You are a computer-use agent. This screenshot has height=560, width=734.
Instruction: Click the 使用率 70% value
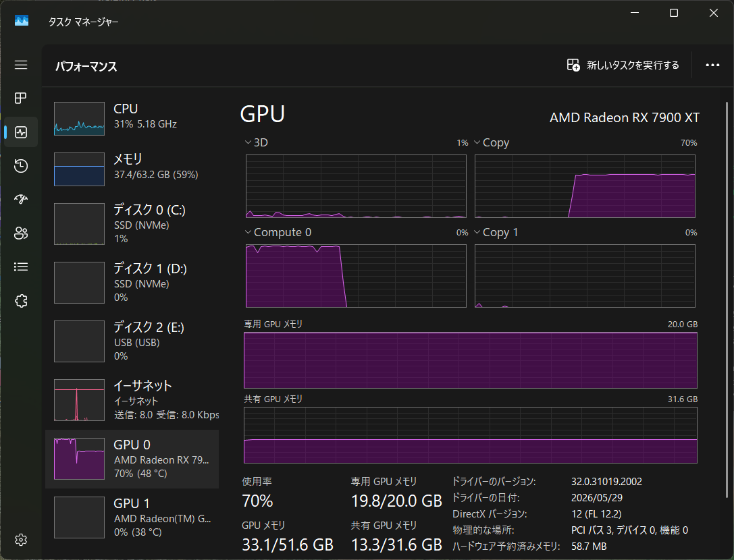click(257, 501)
